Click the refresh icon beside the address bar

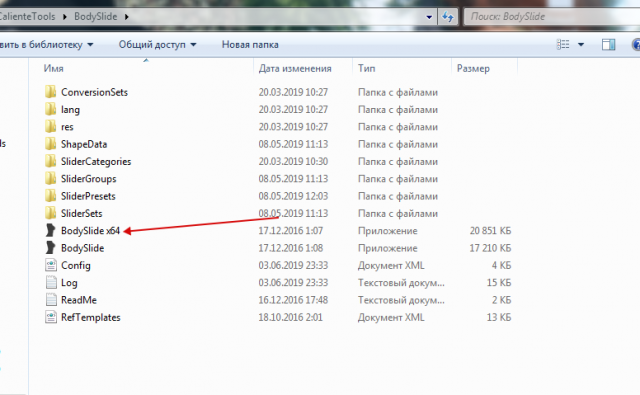pyautogui.click(x=448, y=17)
